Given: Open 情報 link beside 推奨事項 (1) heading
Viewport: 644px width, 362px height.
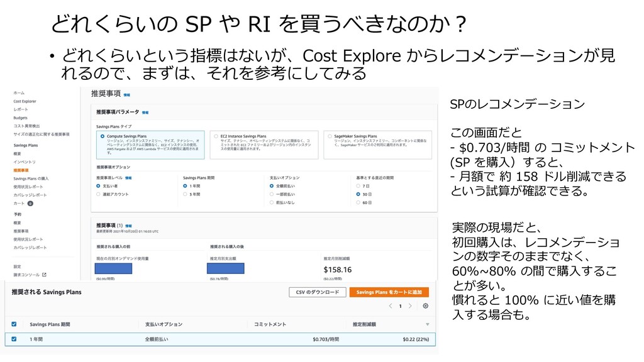Looking at the screenshot, I should 128,226.
